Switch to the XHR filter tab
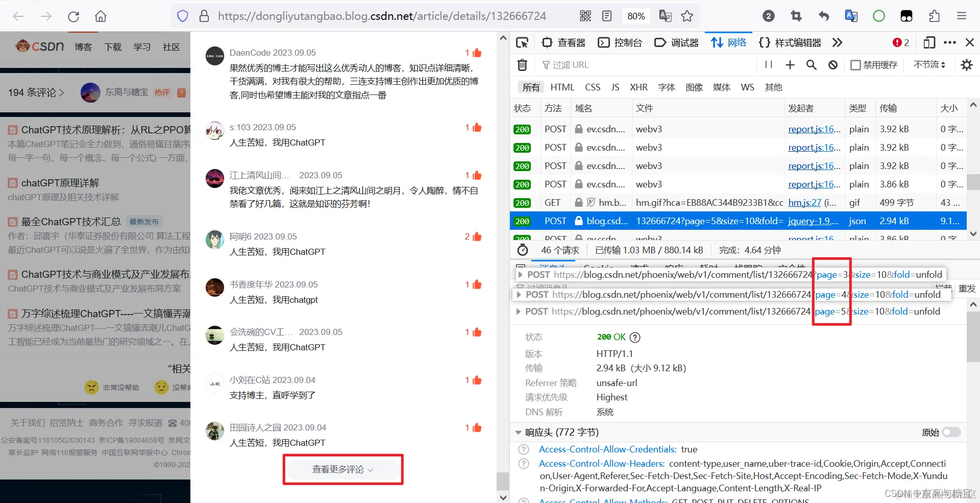The width and height of the screenshot is (980, 503). (x=639, y=87)
